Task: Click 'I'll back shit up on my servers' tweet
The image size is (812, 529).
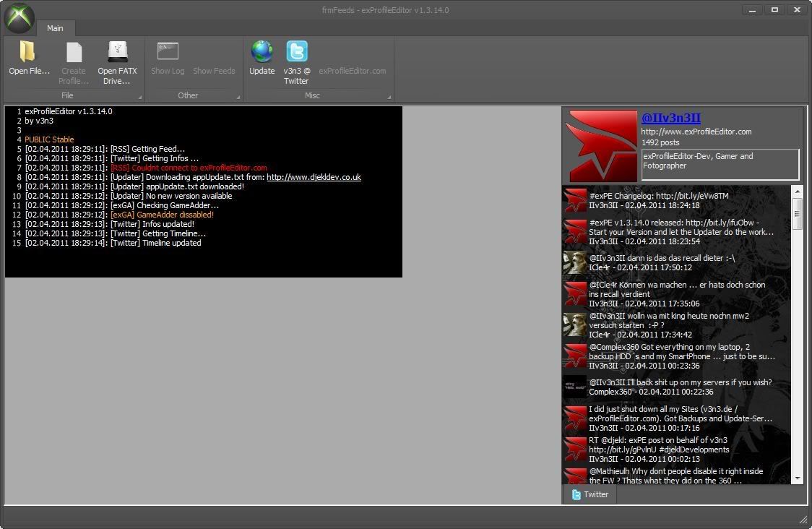Action: (681, 382)
